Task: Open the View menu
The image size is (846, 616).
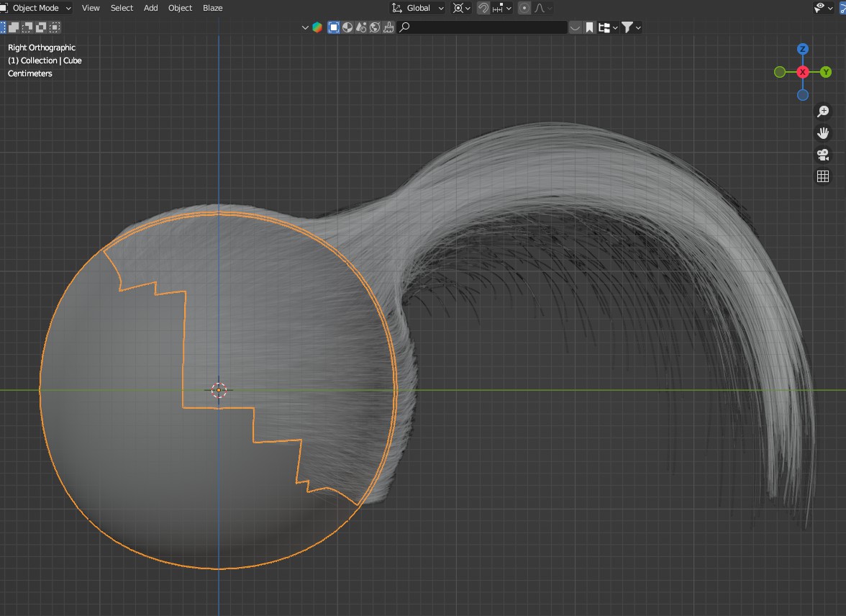Action: [91, 8]
